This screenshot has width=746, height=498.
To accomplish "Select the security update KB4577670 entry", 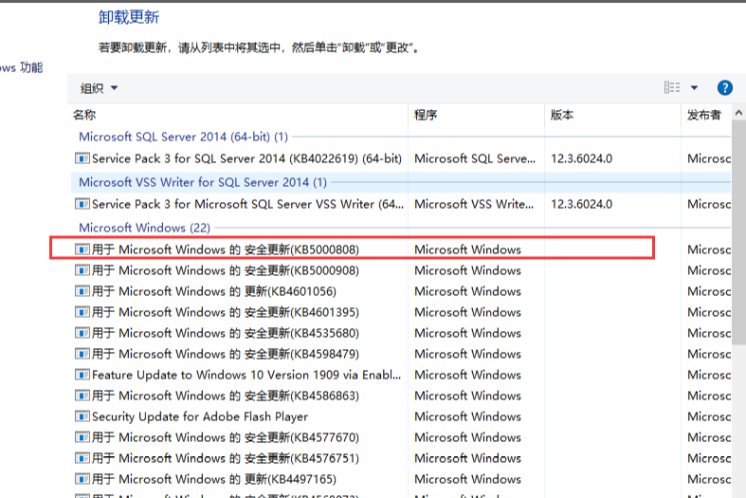I will (225, 437).
